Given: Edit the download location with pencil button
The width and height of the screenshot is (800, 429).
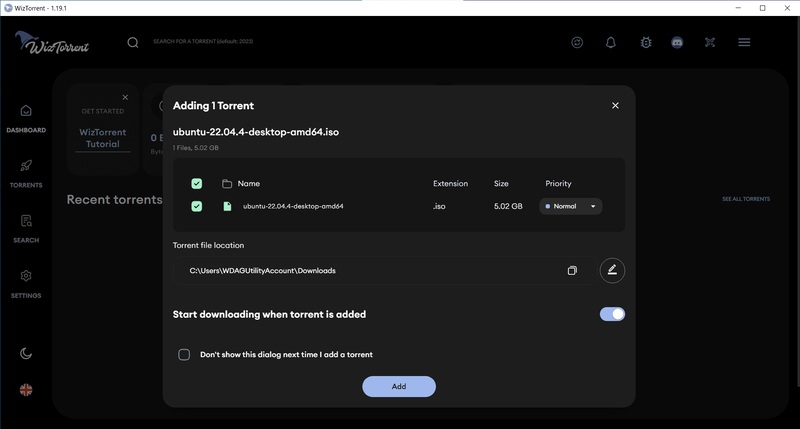Looking at the screenshot, I should point(612,270).
